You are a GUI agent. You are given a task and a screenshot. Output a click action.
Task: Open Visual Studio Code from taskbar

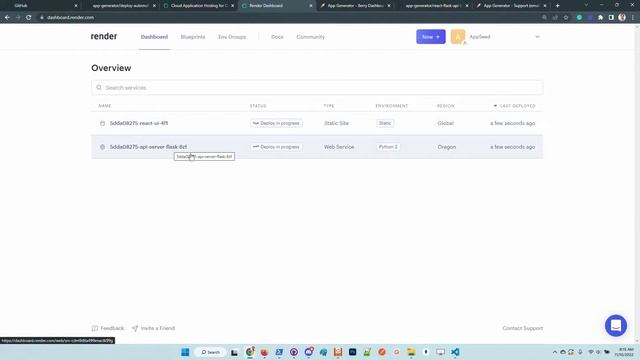[x=455, y=352]
